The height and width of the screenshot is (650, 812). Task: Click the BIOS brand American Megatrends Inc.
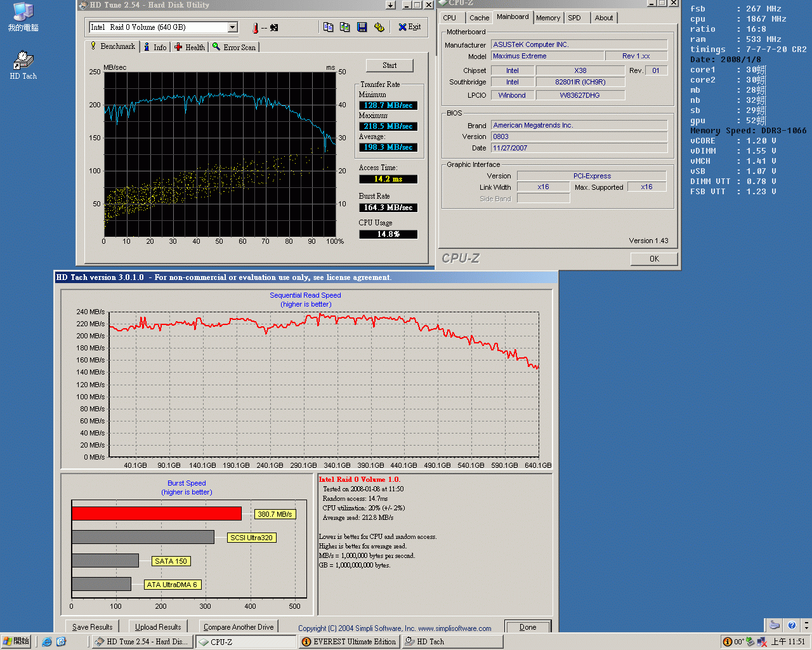click(579, 125)
